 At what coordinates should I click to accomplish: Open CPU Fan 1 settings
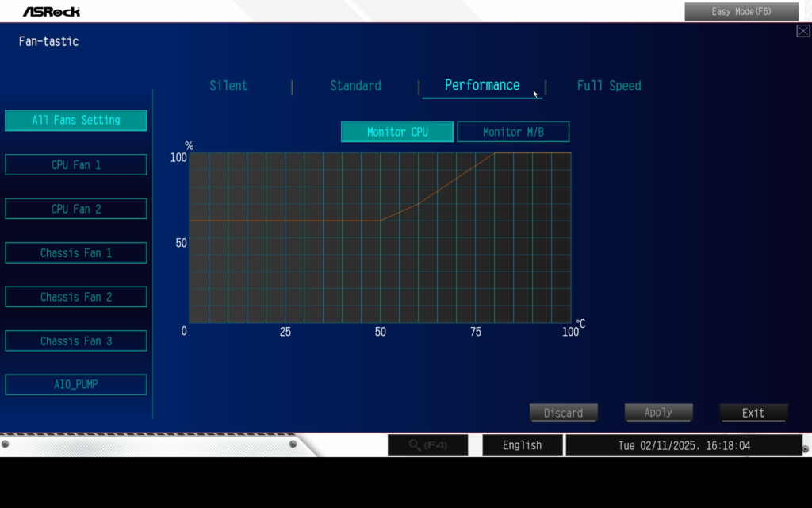tap(76, 165)
